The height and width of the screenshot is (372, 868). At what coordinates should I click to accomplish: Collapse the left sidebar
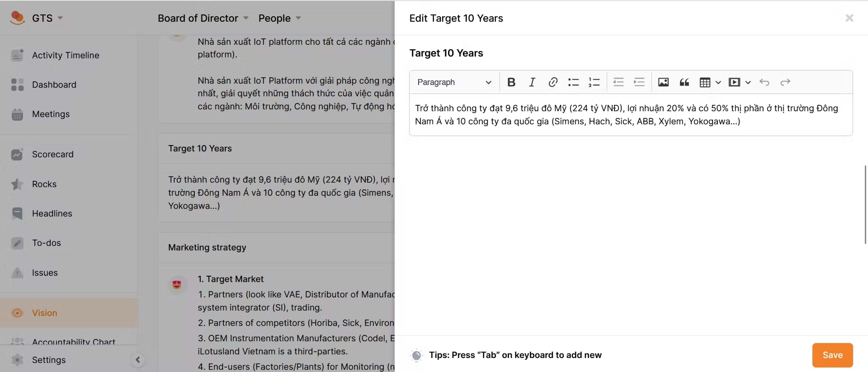(138, 360)
